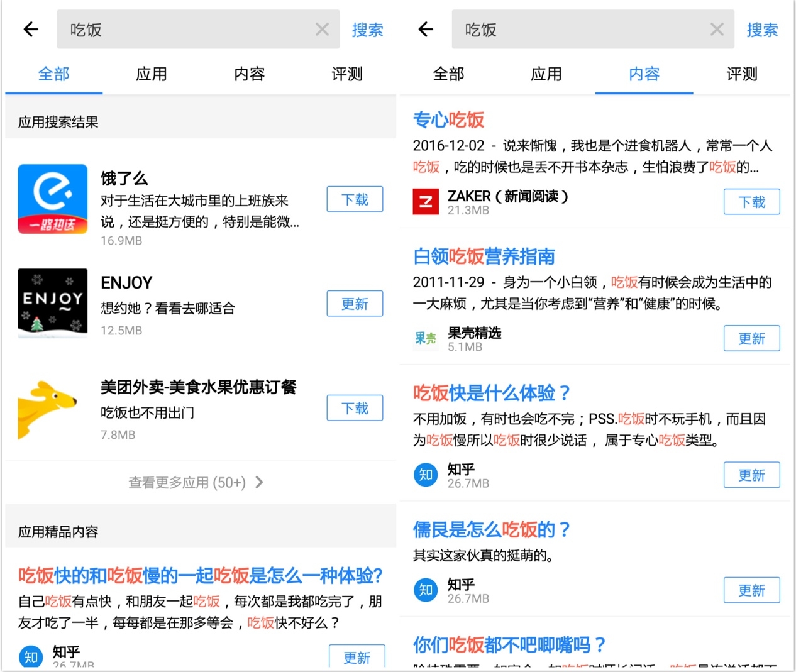Open the article 专心吃饭
Screen dimensions: 796x672
[448, 119]
